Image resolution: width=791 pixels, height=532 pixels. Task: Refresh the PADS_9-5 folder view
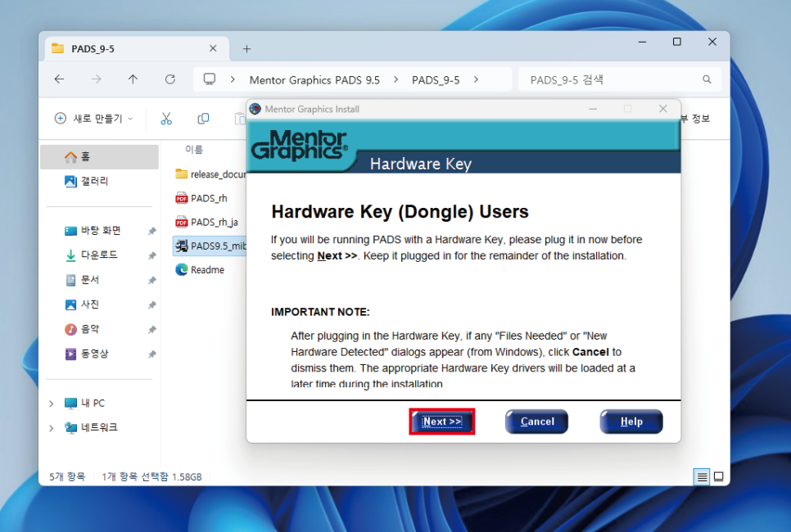point(170,79)
